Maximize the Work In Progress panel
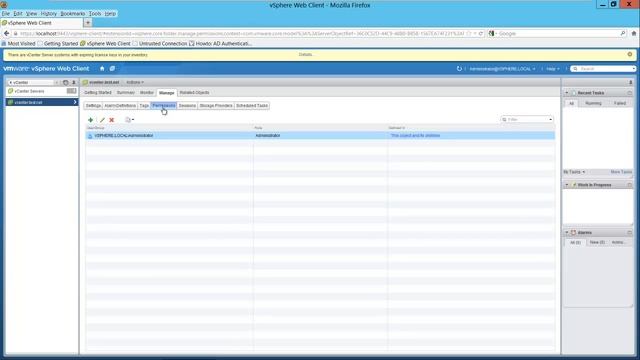 point(629,185)
